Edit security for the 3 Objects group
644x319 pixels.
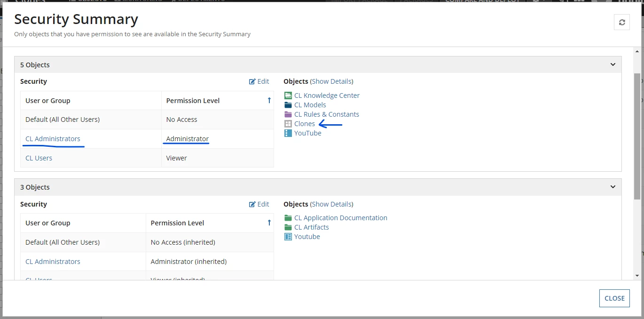coord(259,204)
